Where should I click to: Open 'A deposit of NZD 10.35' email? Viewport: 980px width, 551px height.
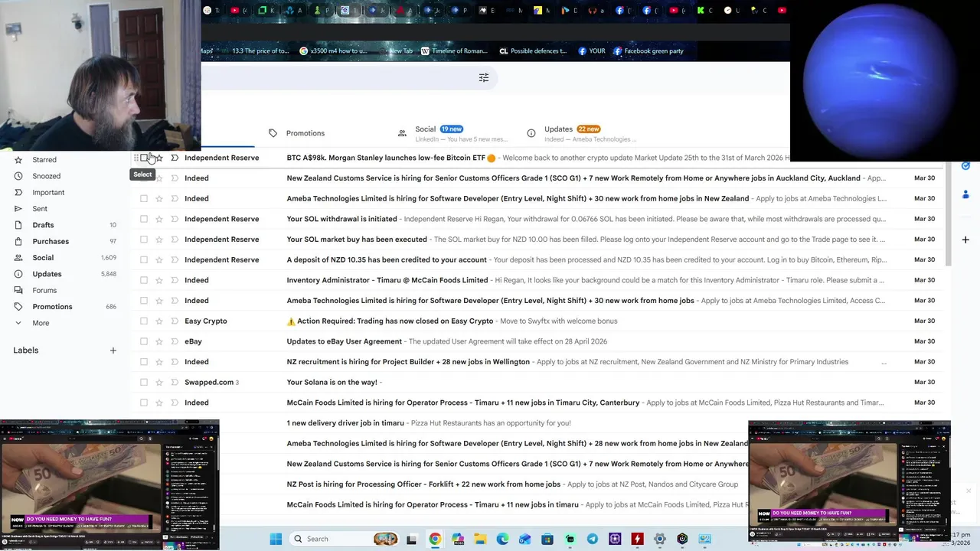click(387, 259)
